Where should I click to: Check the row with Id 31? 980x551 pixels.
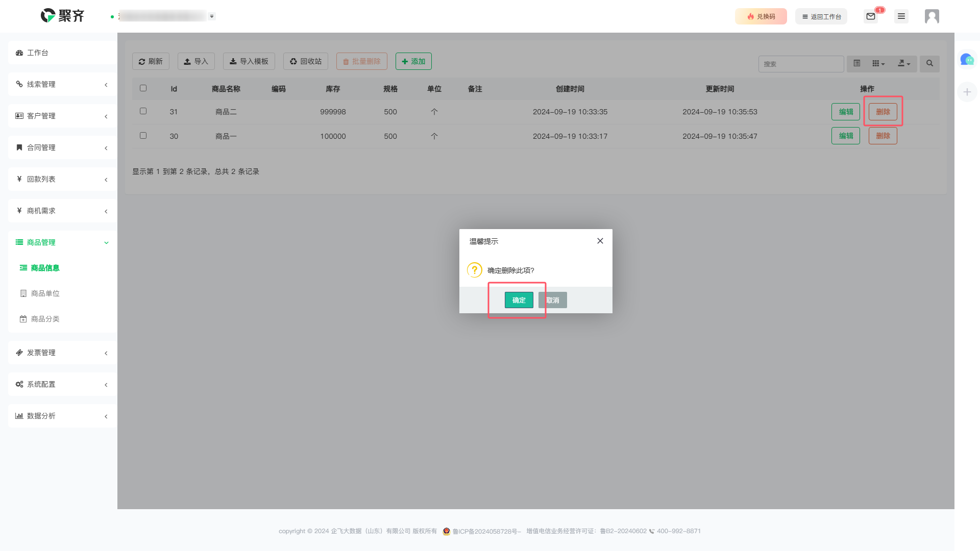(x=143, y=111)
